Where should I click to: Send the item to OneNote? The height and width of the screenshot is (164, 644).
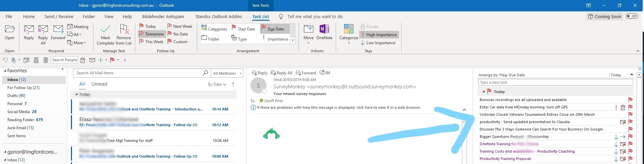tap(324, 33)
